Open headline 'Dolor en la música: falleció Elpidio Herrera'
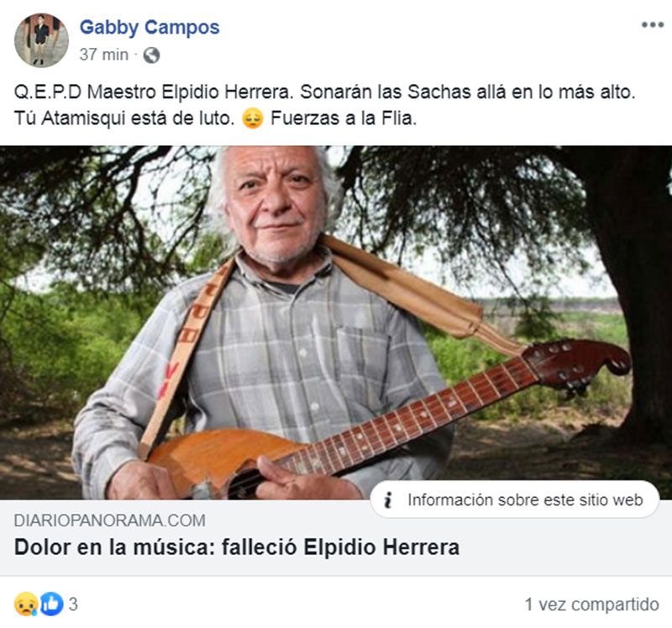The height and width of the screenshot is (628, 672). [x=237, y=547]
